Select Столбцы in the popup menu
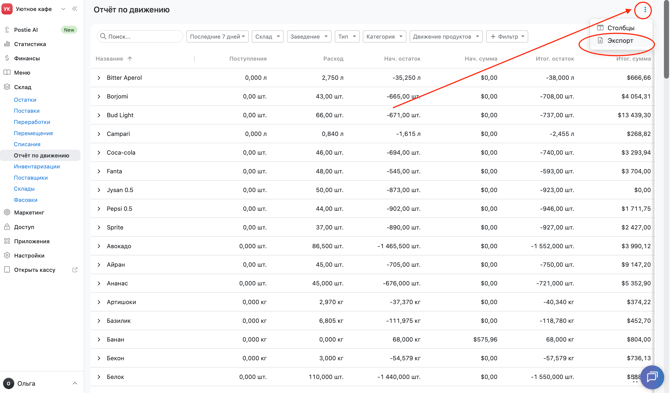 (x=621, y=28)
